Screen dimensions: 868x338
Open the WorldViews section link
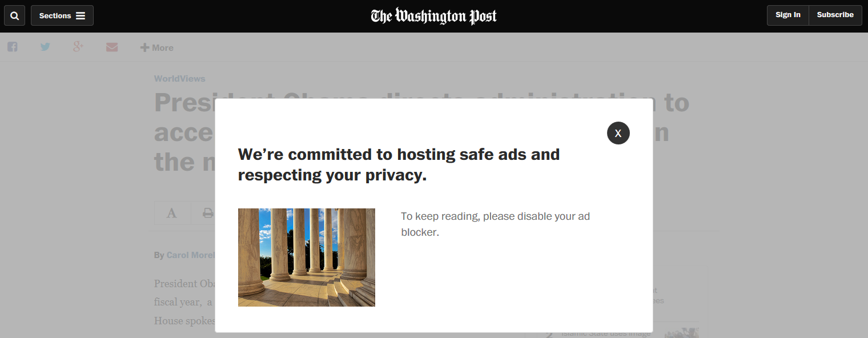[179, 79]
